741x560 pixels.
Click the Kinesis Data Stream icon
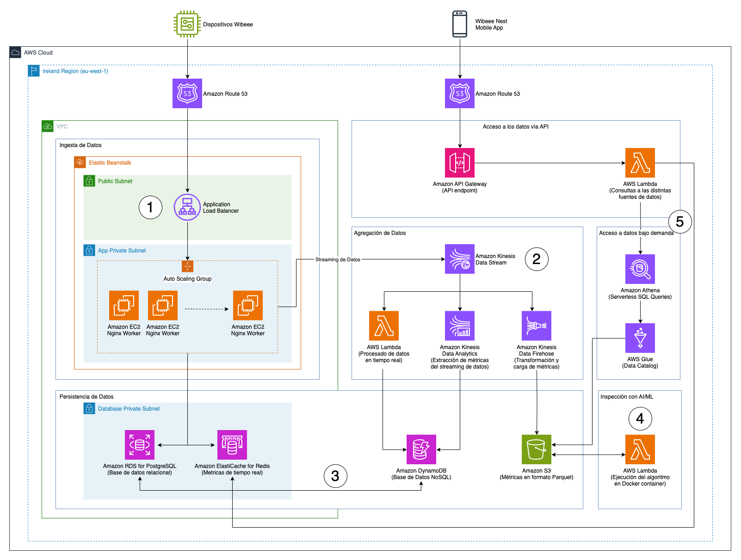coord(460,259)
